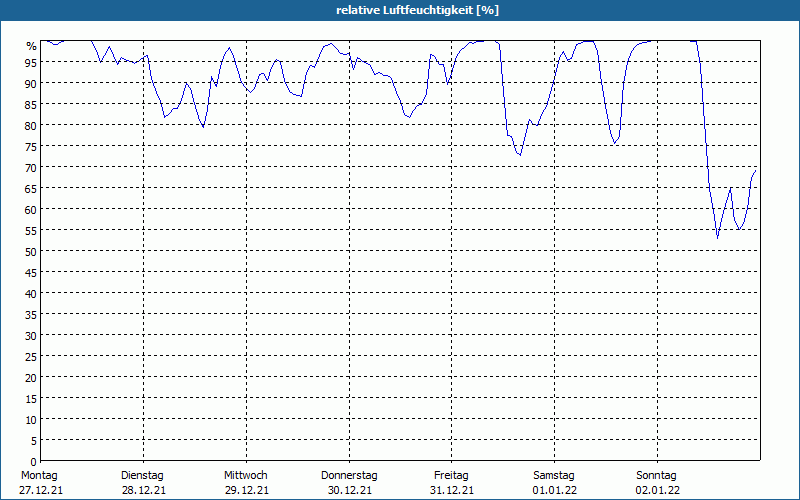The width and height of the screenshot is (800, 500).
Task: Select the y-axis value 30
Action: 31,336
